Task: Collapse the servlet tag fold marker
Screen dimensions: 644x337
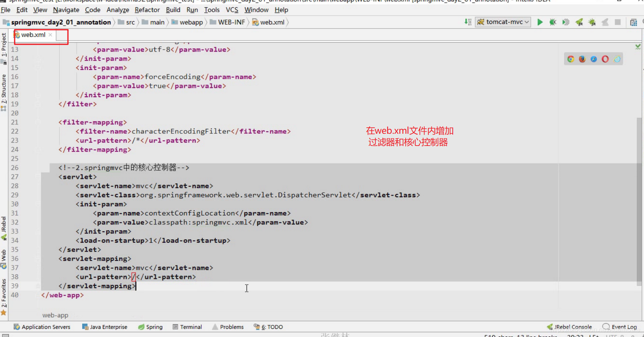Action: pos(38,177)
